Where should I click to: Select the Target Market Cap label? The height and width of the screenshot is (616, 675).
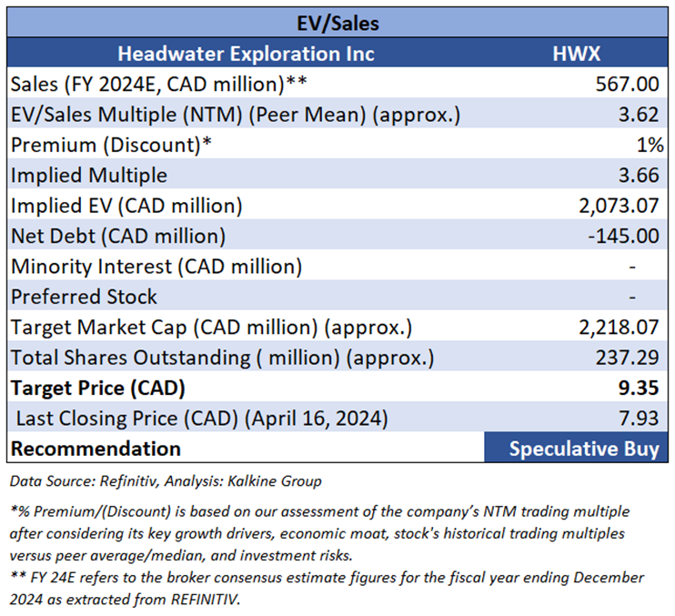211,328
